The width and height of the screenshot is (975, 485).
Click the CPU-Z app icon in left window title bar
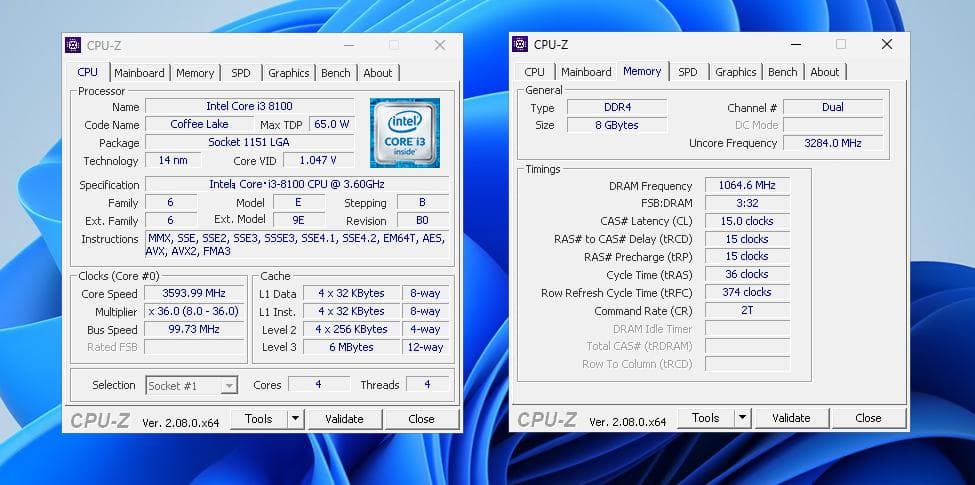73,45
